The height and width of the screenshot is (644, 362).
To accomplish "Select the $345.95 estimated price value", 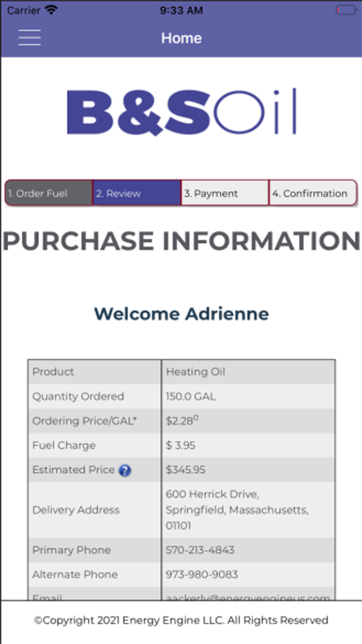I will [x=186, y=470].
